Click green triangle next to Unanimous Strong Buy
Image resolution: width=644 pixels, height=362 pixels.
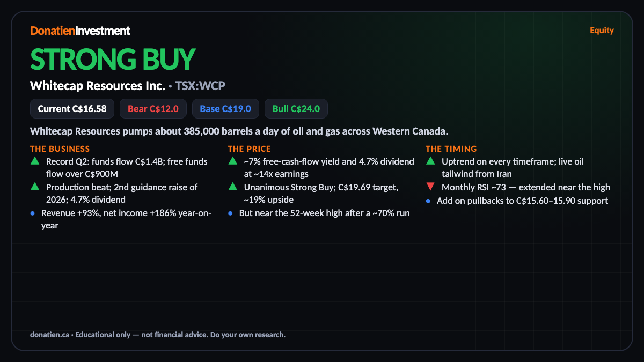click(232, 187)
